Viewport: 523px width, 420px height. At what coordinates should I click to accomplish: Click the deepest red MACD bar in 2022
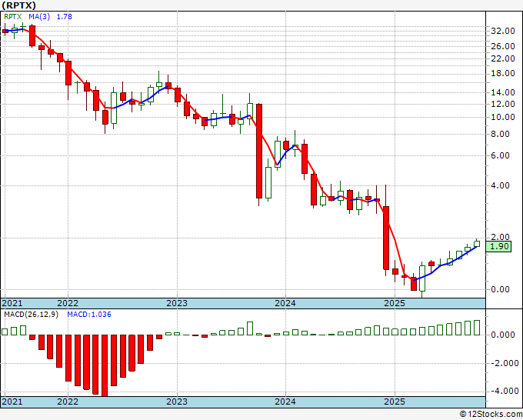(x=105, y=365)
